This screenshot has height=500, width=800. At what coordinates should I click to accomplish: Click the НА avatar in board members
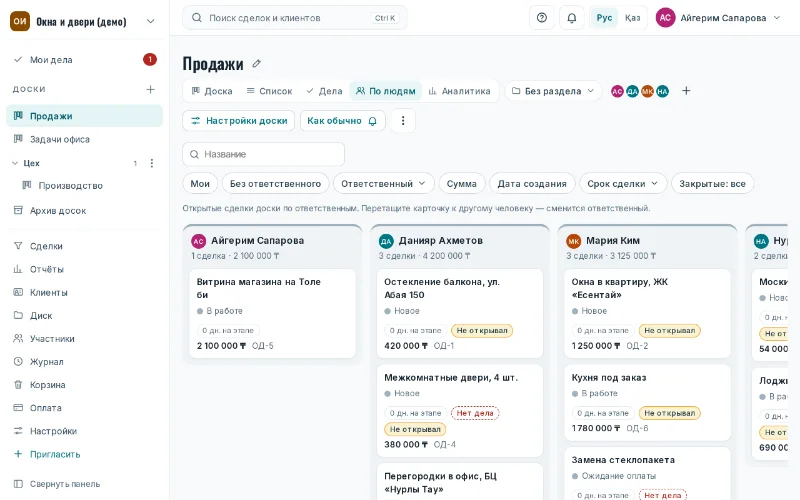point(662,91)
